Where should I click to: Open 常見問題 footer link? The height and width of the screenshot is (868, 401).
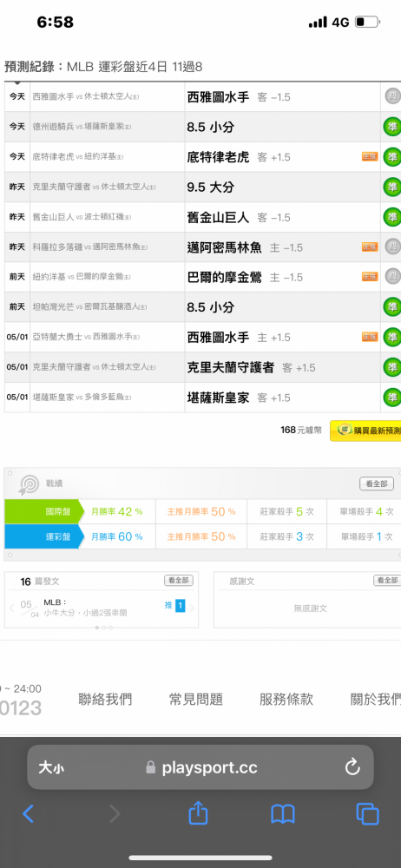coord(195,699)
